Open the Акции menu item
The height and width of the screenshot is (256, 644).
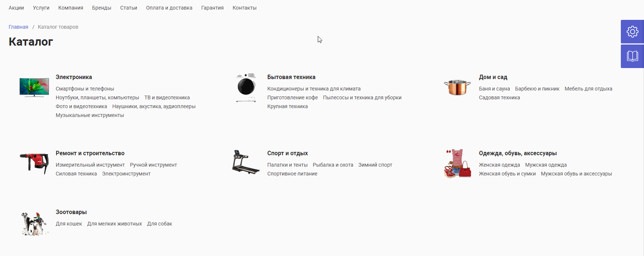pyautogui.click(x=16, y=8)
